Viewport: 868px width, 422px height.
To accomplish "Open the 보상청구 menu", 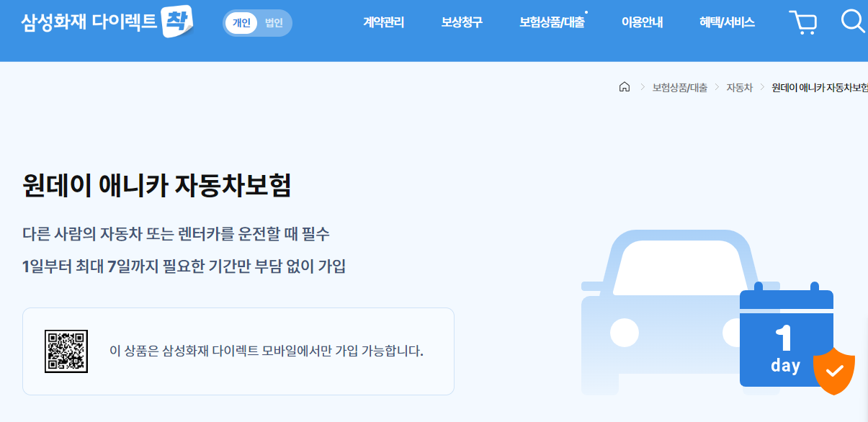I will [x=462, y=23].
